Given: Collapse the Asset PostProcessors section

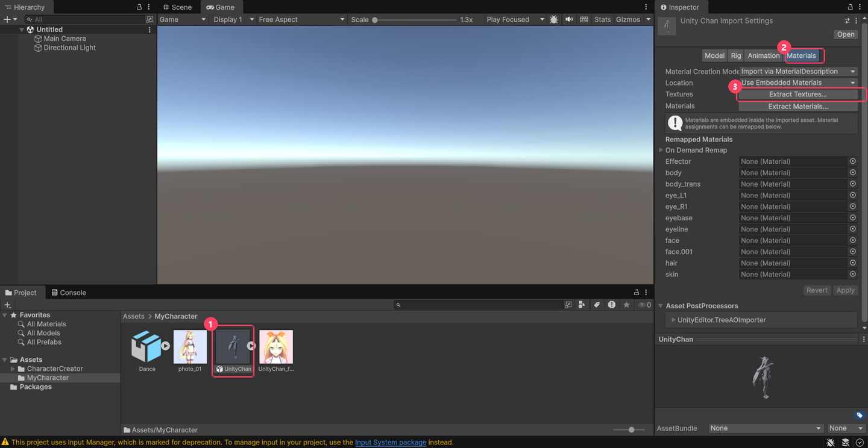Looking at the screenshot, I should tap(661, 306).
